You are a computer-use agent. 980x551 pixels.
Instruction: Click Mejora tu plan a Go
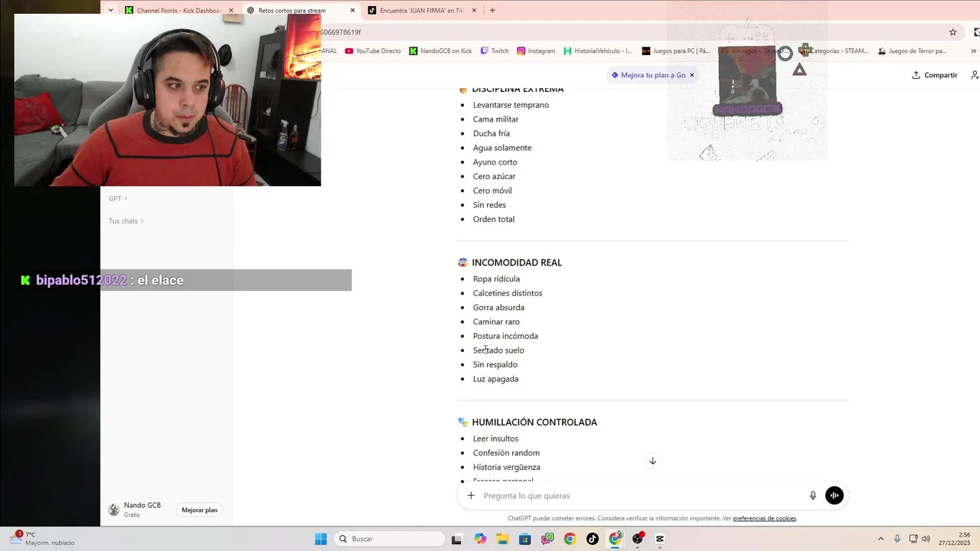pyautogui.click(x=648, y=75)
